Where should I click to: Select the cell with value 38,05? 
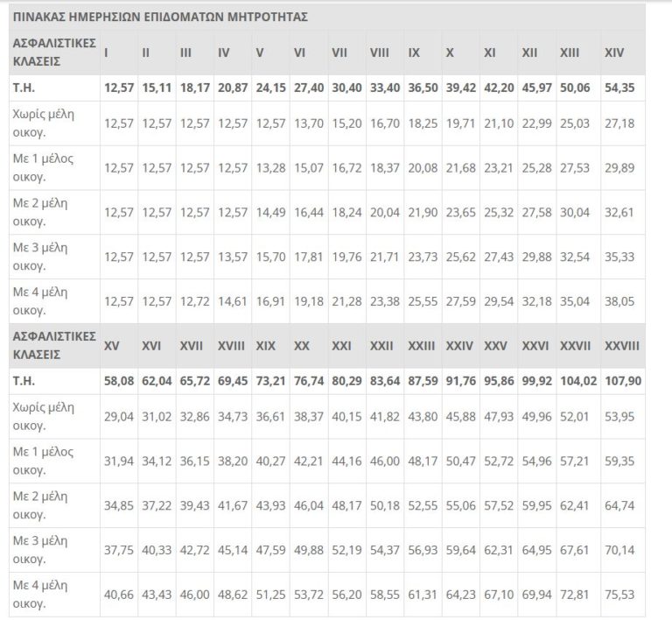[621, 301]
